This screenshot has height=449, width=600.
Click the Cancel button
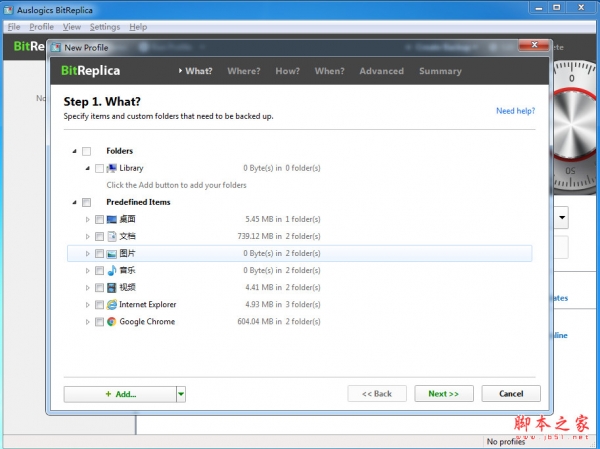coord(511,393)
